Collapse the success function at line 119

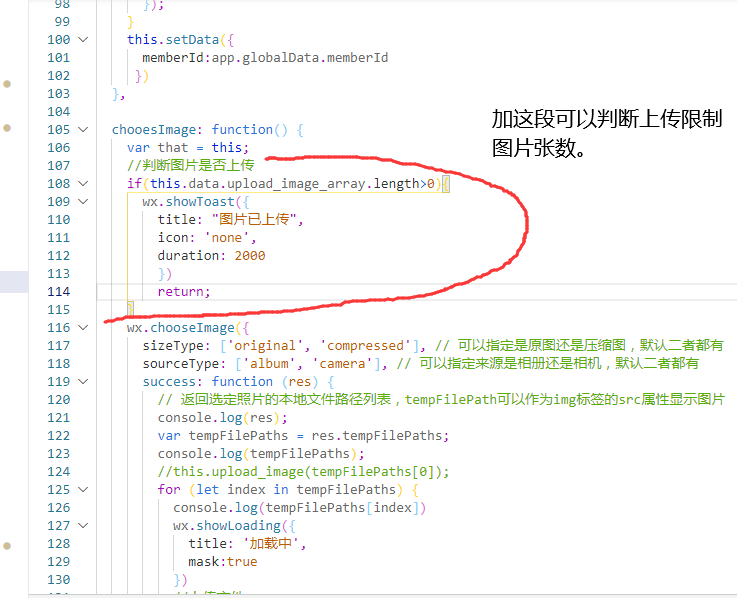(x=83, y=382)
